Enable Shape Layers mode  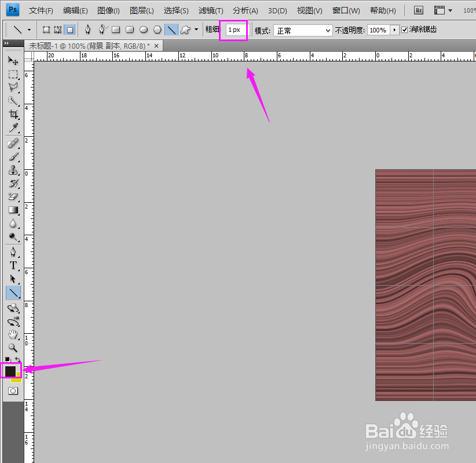[46, 30]
